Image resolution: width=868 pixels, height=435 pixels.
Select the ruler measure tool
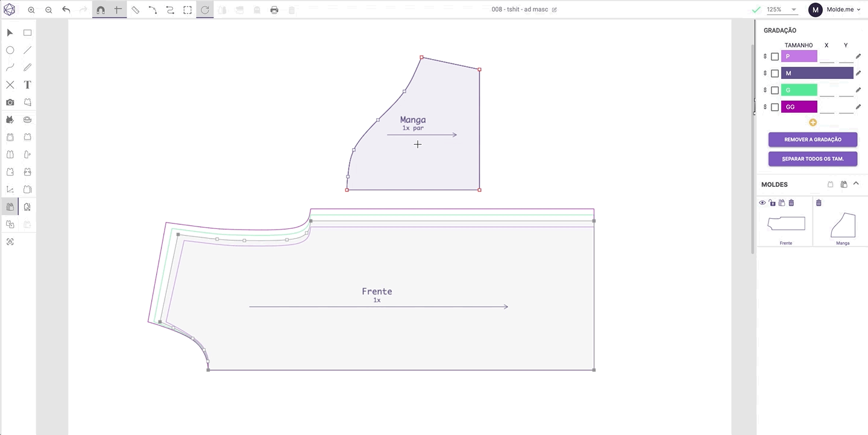tap(136, 10)
